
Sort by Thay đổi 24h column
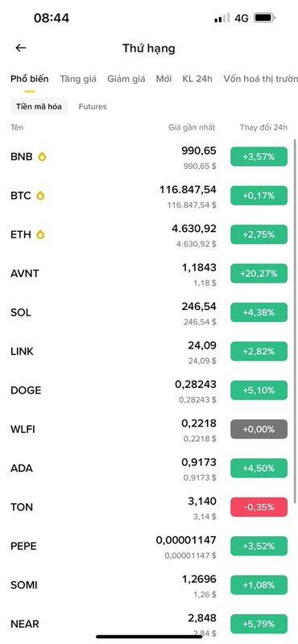pyautogui.click(x=263, y=128)
